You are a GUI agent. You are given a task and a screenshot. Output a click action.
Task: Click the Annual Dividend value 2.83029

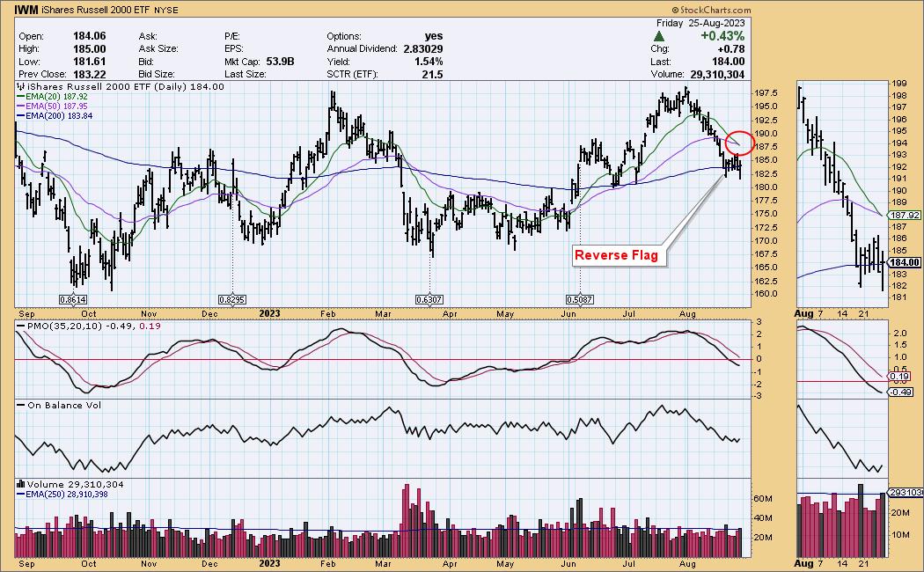point(423,49)
